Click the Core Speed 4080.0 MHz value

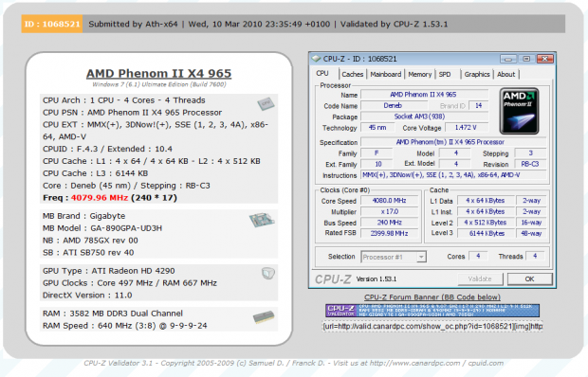pyautogui.click(x=389, y=201)
